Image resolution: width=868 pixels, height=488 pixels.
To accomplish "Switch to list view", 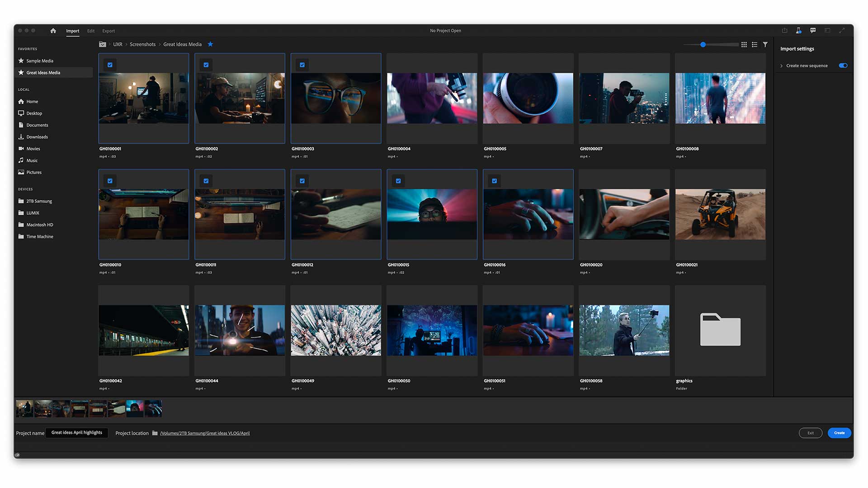I will point(755,44).
